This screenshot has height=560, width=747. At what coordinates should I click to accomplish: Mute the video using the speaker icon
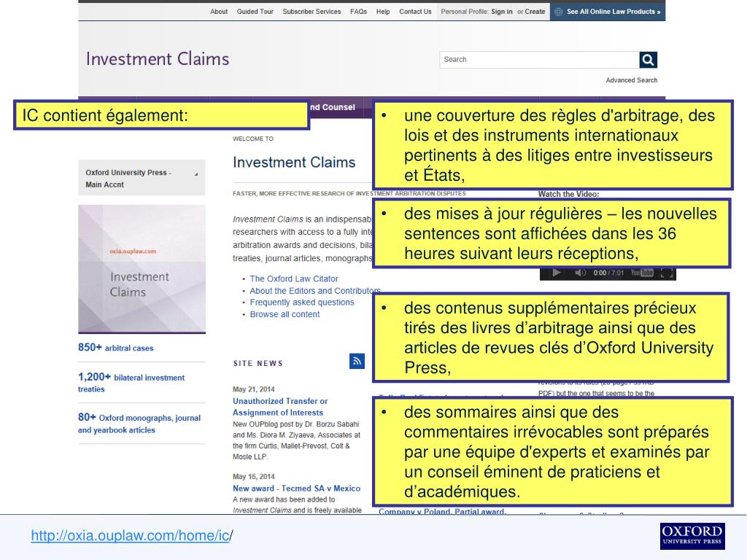click(x=580, y=273)
